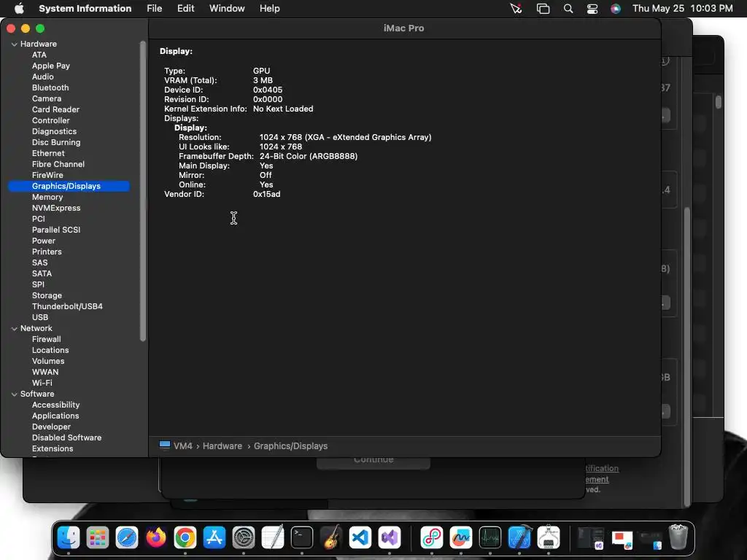Open the Freeform app in the Dock
This screenshot has height=560, width=747.
[461, 537]
